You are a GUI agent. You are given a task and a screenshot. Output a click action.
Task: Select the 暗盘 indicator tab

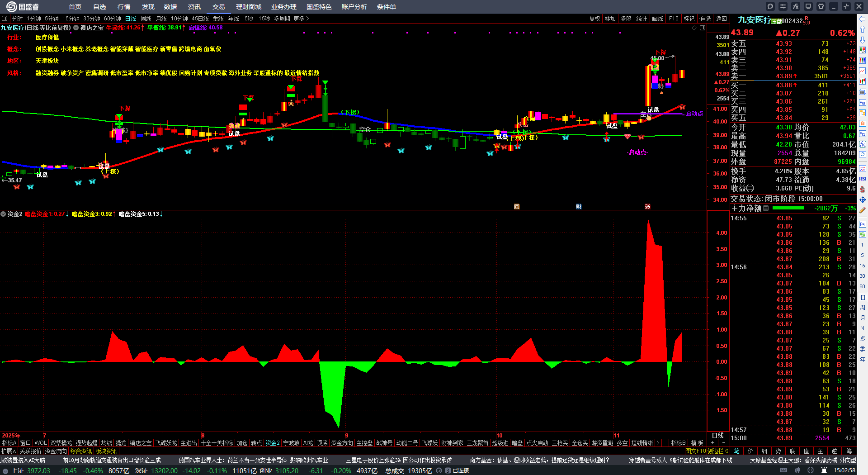click(517, 443)
